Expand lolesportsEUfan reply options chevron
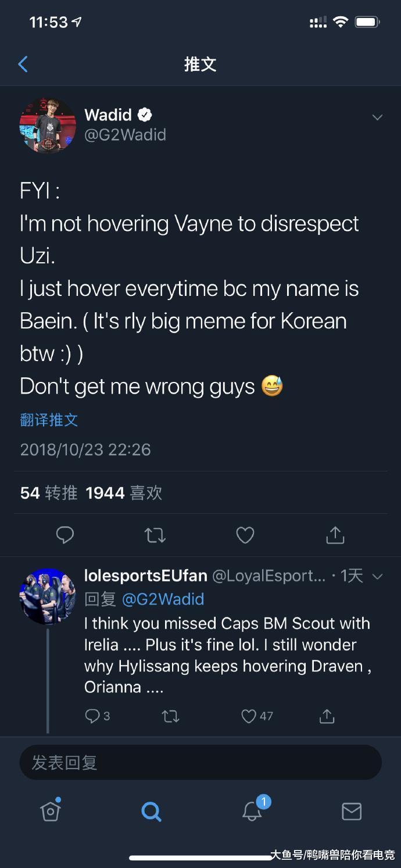Screen dimensions: 401x868 tap(377, 577)
